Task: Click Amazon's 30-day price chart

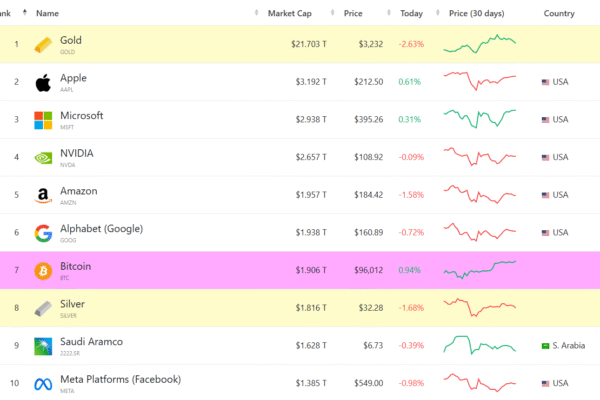Action: tap(479, 194)
